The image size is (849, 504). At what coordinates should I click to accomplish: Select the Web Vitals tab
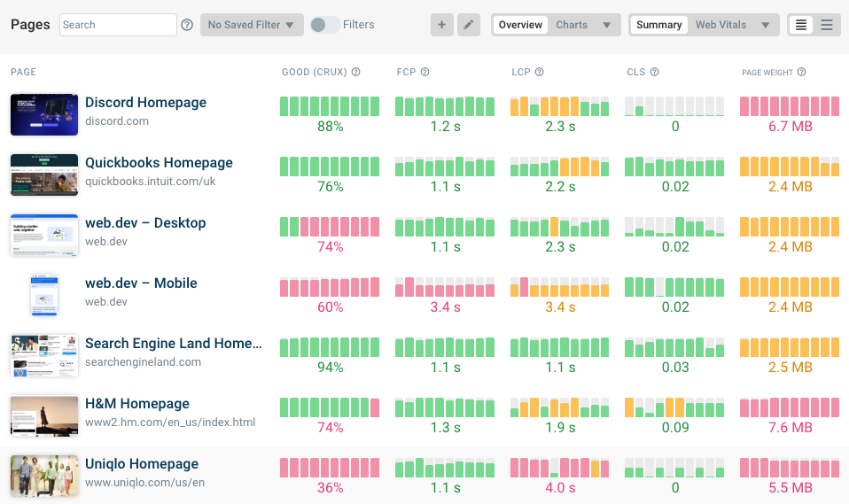point(720,25)
